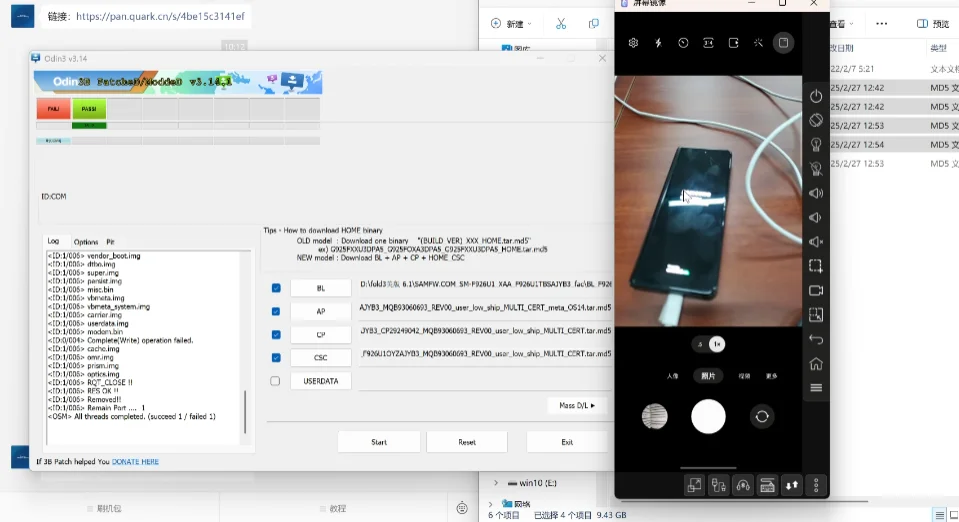959x522 pixels.
Task: Open the pan.quark.cn share link
Action: pos(160,17)
